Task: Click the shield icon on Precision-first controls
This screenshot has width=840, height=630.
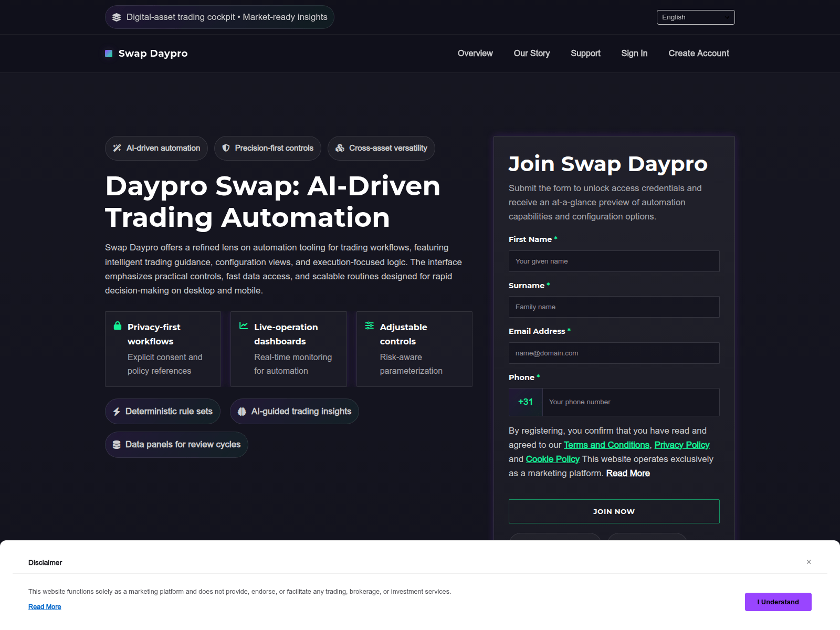Action: 226,148
